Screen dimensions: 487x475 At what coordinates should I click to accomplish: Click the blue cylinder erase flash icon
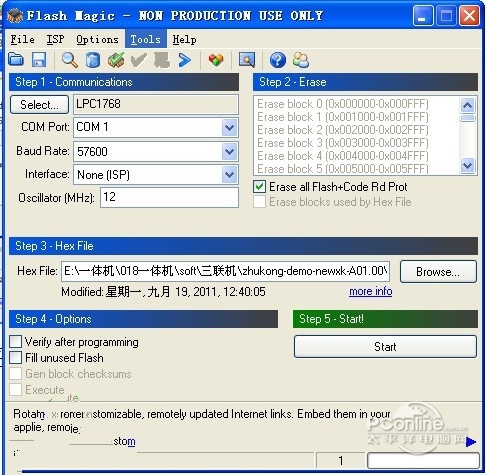[x=93, y=60]
